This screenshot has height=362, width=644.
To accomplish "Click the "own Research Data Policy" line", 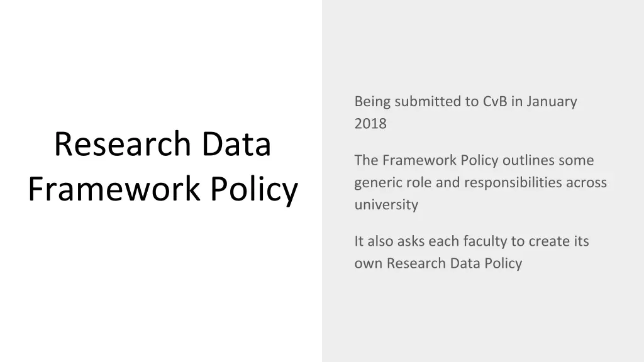I will click(x=438, y=263).
